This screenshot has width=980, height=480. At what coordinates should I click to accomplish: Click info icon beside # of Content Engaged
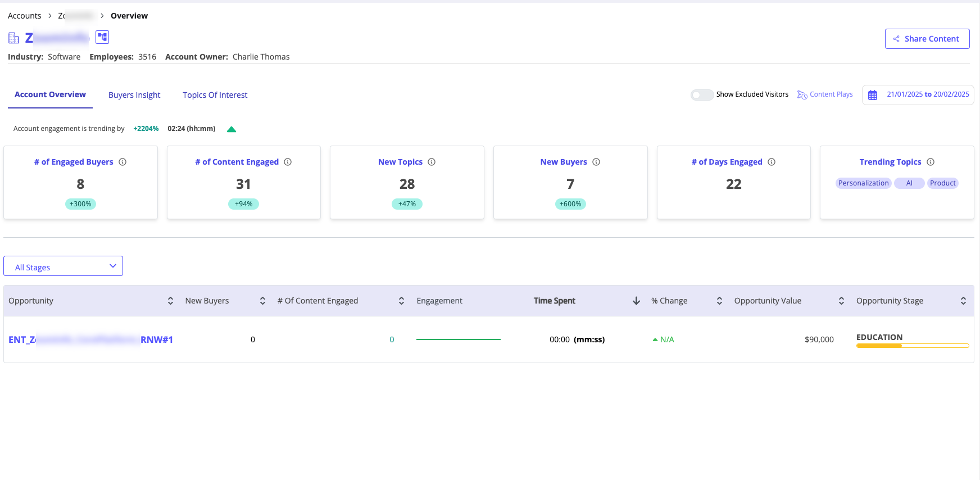click(288, 162)
